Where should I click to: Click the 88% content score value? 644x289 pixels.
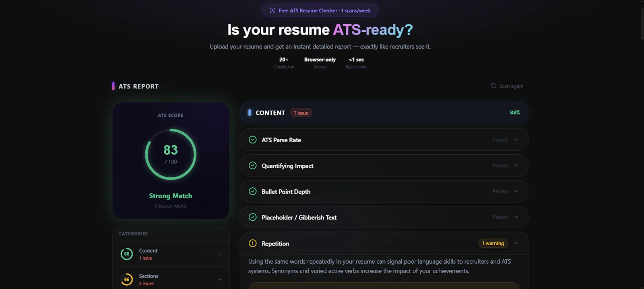point(515,113)
